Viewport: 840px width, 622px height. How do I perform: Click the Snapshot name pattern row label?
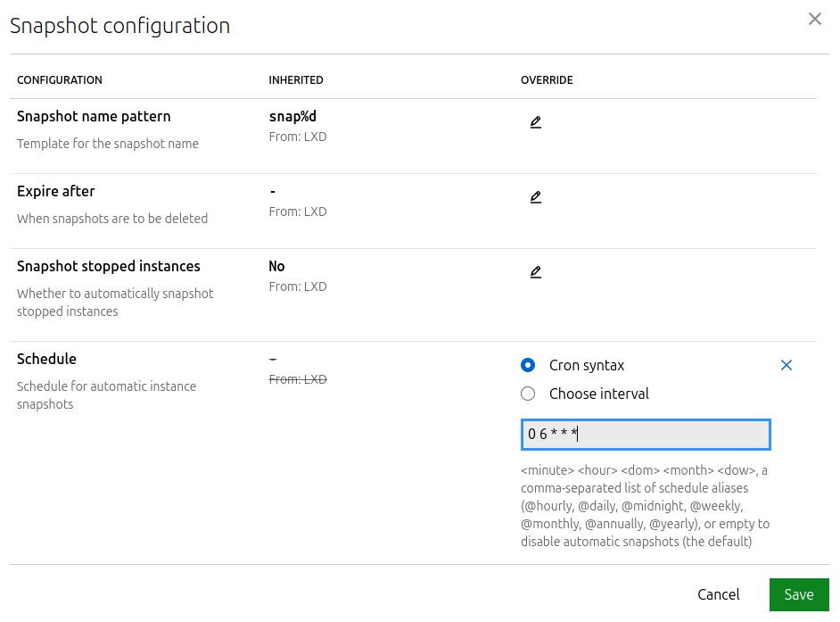point(94,117)
